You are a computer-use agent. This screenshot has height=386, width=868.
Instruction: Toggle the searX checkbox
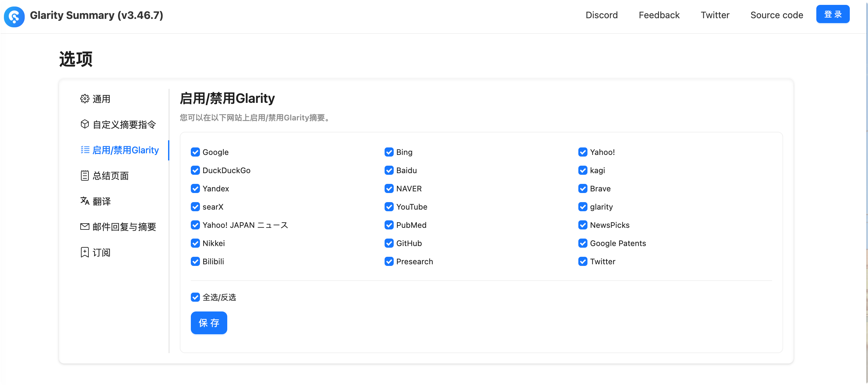(195, 207)
